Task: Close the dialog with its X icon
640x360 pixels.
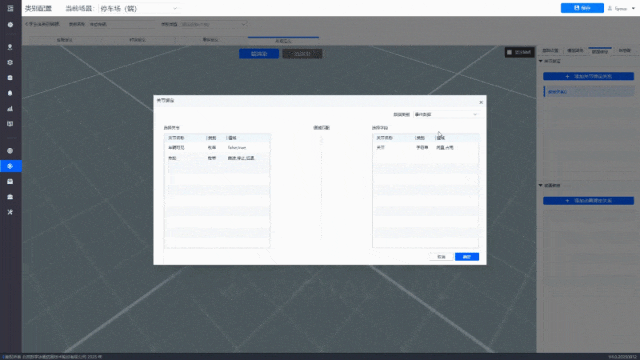Action: coord(481,102)
